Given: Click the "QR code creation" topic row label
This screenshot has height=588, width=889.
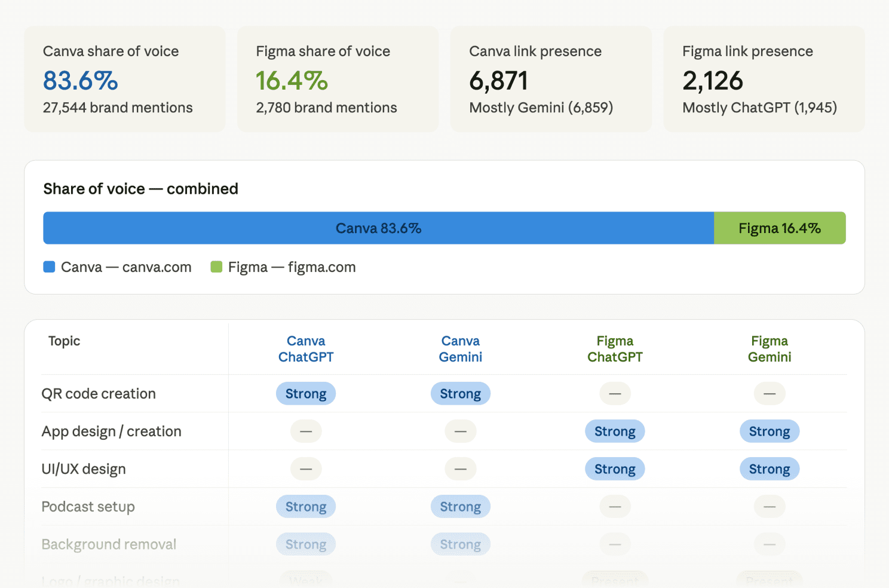Looking at the screenshot, I should [x=99, y=394].
